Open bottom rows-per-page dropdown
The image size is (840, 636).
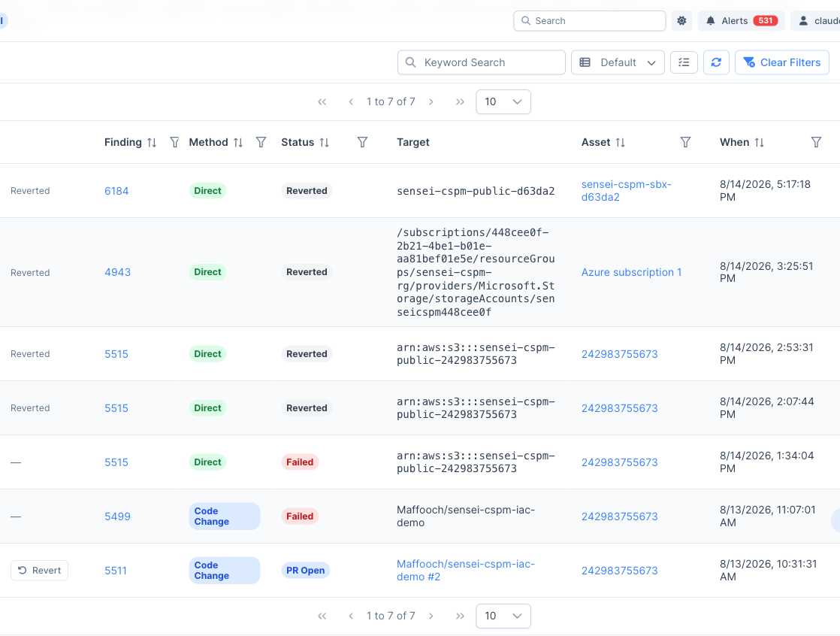[x=503, y=616]
